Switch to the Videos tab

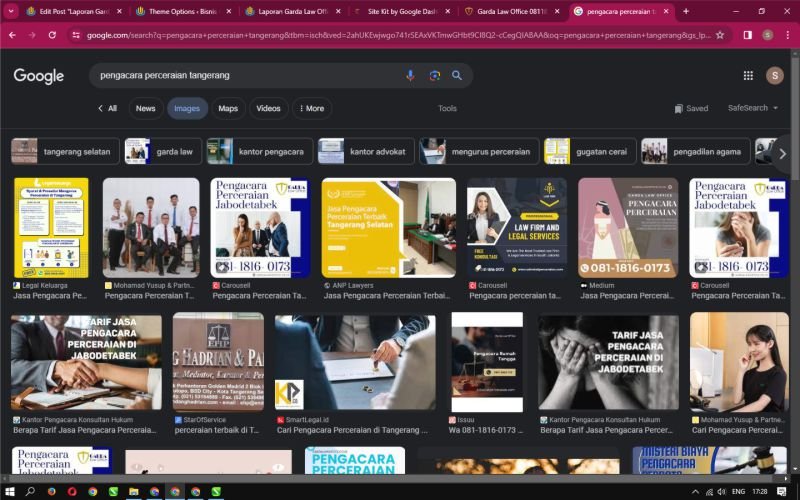[268, 108]
